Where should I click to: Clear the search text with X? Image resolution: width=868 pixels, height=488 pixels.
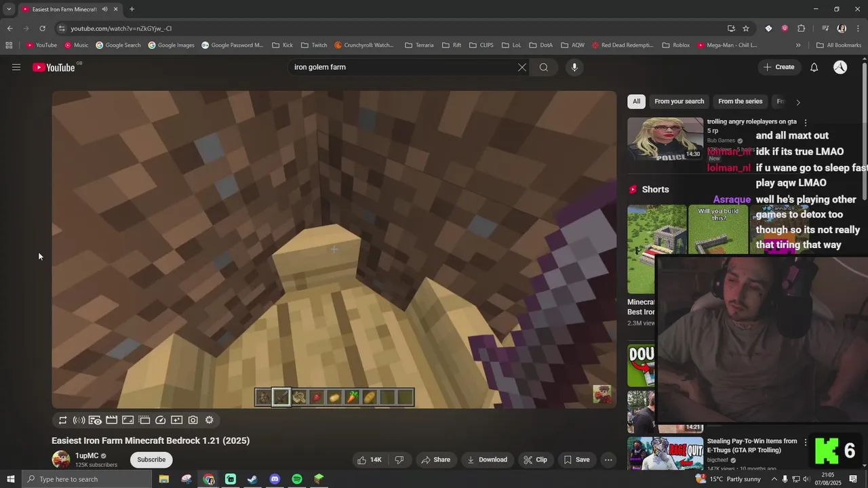click(522, 67)
